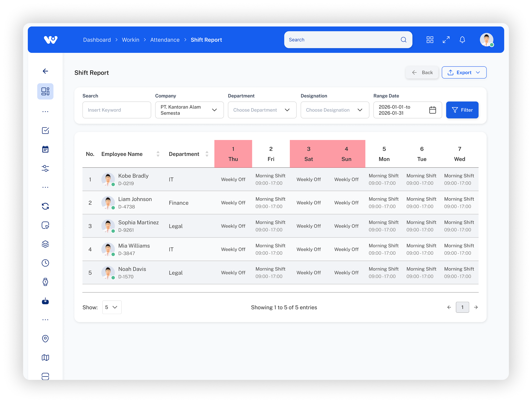Expand the Company dropdown
This screenshot has width=532, height=403.
pos(189,110)
